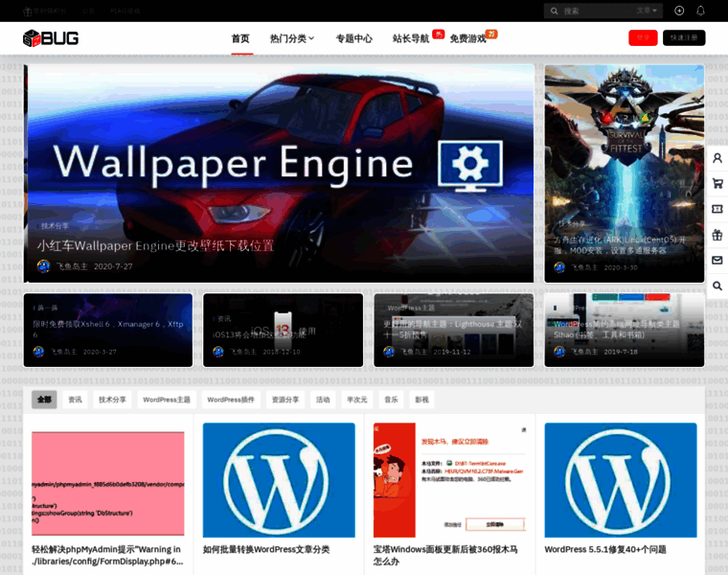Click 技术分享 tag on Wallpaper Engine banner
This screenshot has width=728, height=575.
coord(55,226)
